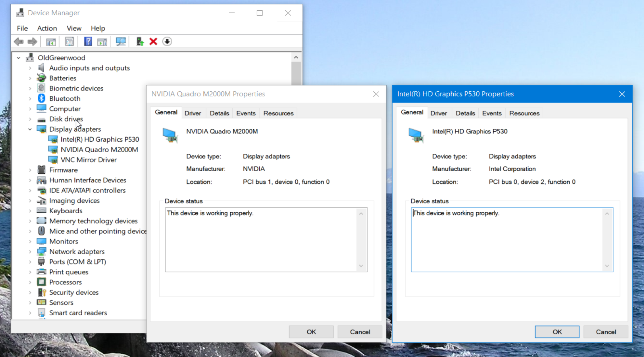
Task: Click Cancel in NVIDIA Quadro M2000M Properties
Action: click(x=360, y=332)
